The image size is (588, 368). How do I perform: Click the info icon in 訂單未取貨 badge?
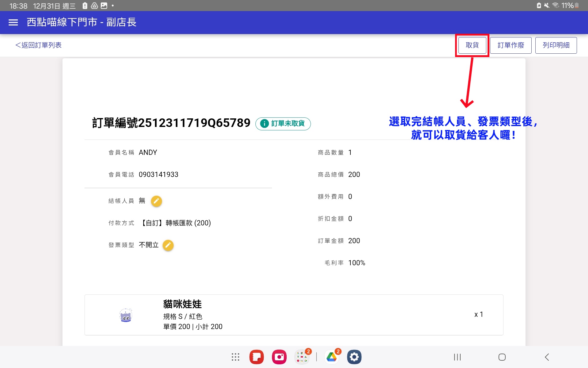click(x=264, y=124)
